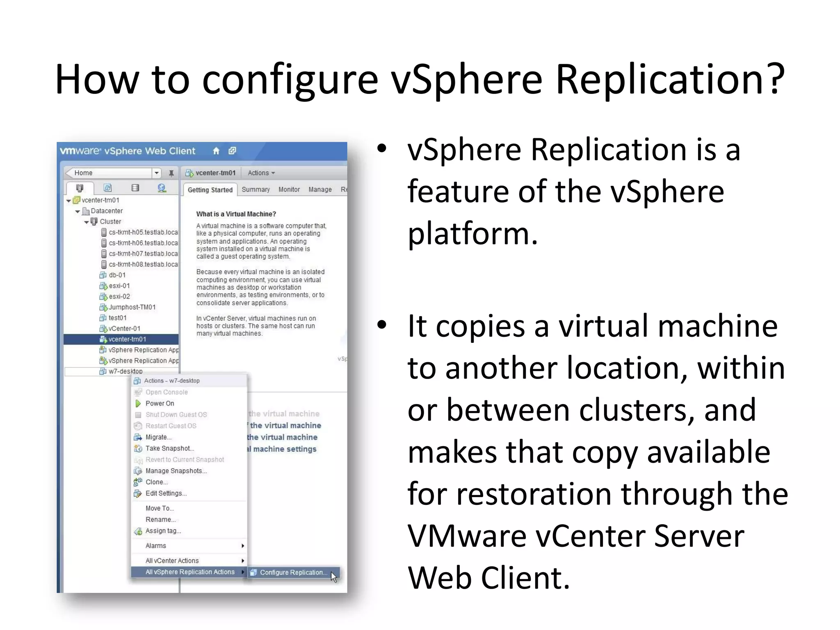Expand All vCenter Actions submenu
Image resolution: width=840 pixels, height=630 pixels.
(189, 561)
